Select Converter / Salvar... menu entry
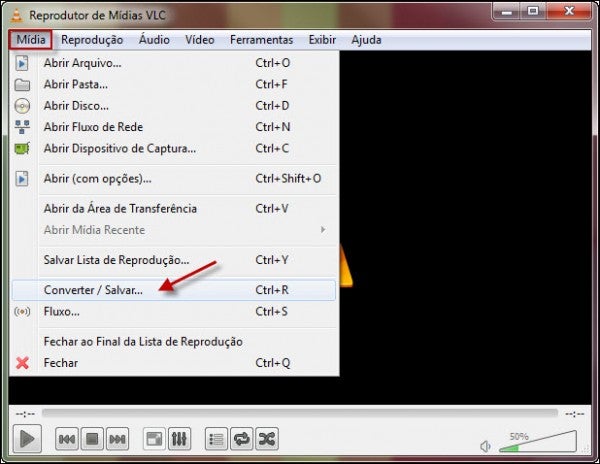 [x=93, y=290]
